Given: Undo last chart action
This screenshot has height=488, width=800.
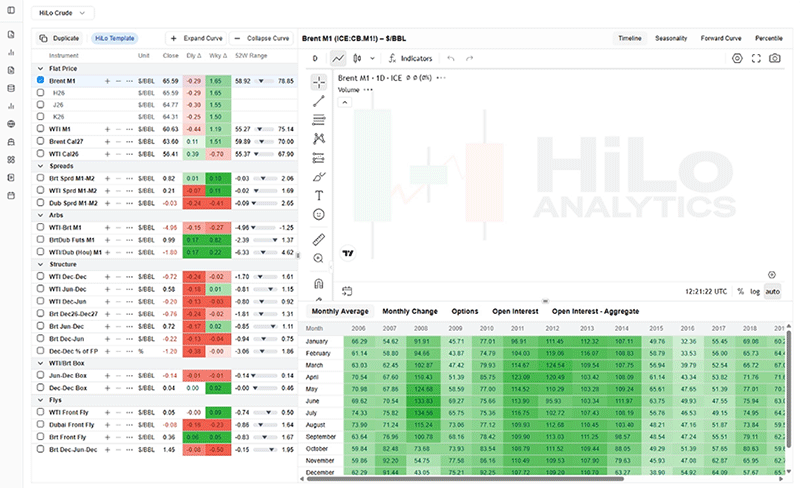Looking at the screenshot, I should (x=451, y=58).
